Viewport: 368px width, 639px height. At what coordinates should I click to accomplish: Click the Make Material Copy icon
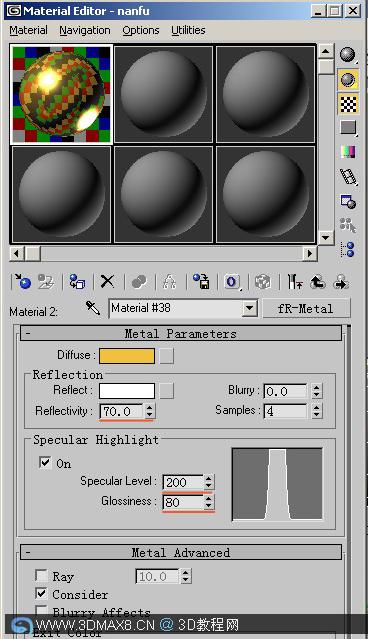[x=139, y=282]
